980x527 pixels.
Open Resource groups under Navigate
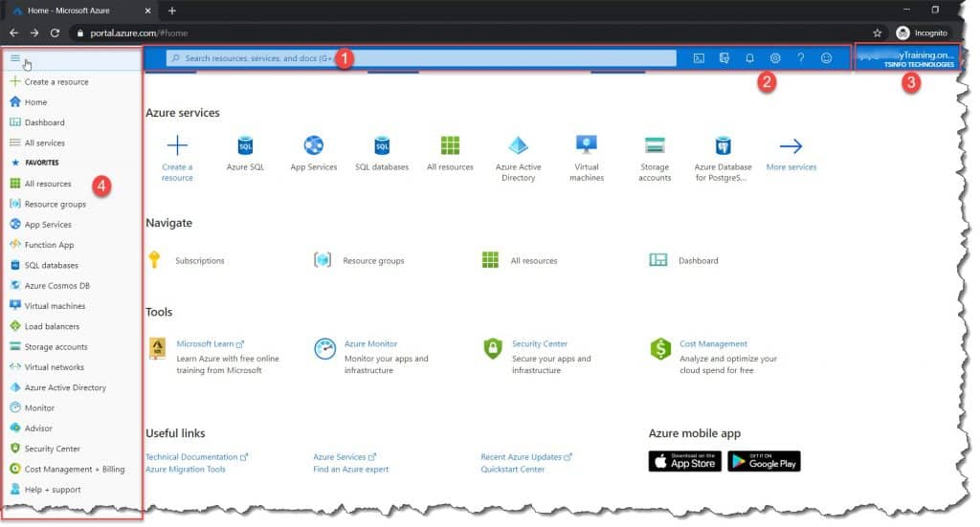(x=360, y=260)
